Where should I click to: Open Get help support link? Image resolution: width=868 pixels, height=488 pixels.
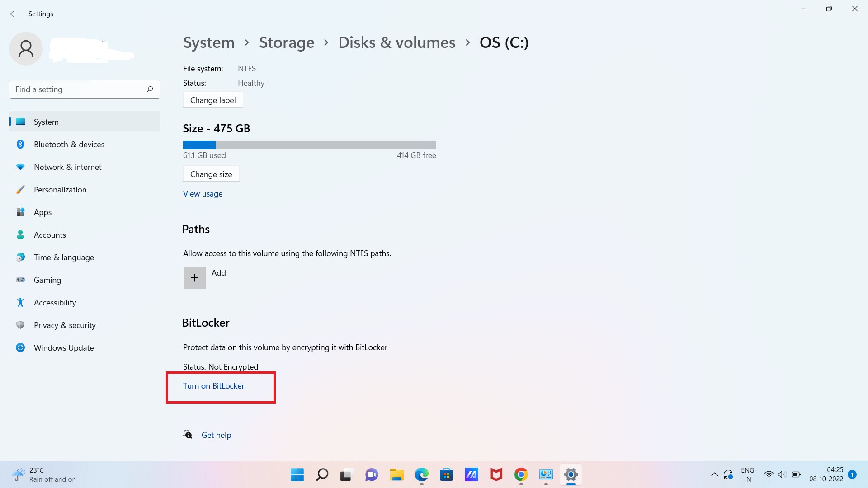[x=217, y=434]
